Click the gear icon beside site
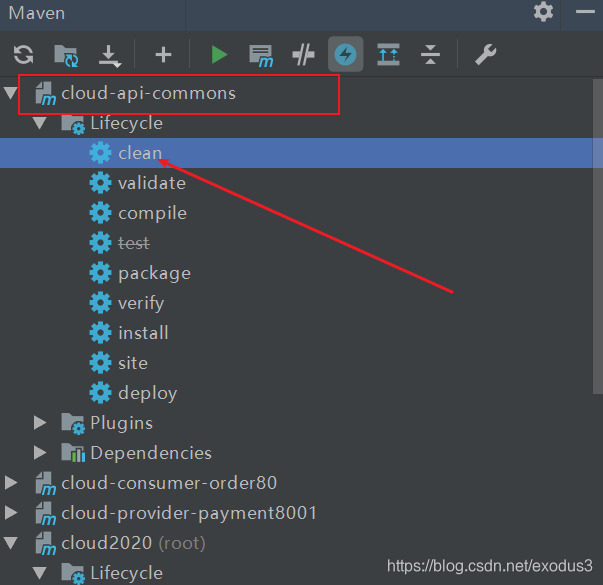603x585 pixels. tap(100, 363)
